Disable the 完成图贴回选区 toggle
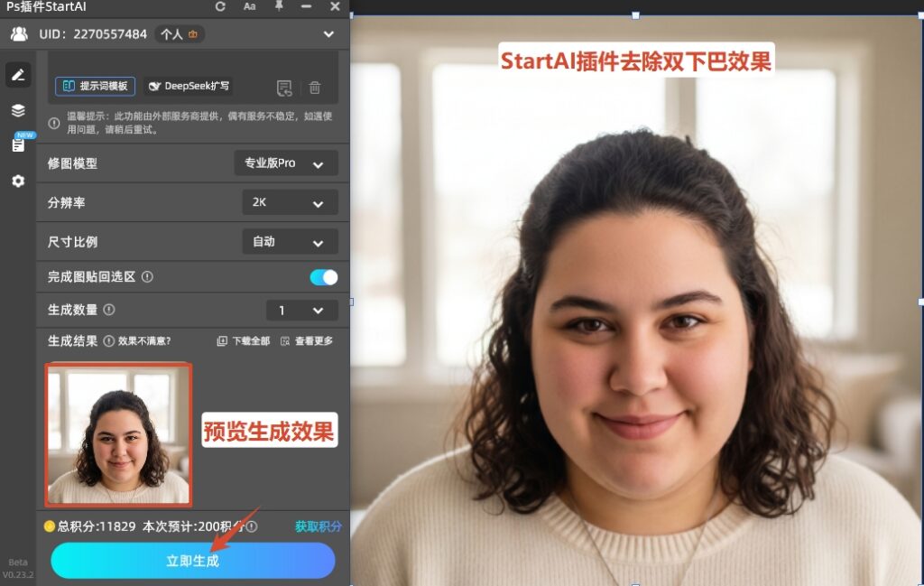 [x=325, y=276]
